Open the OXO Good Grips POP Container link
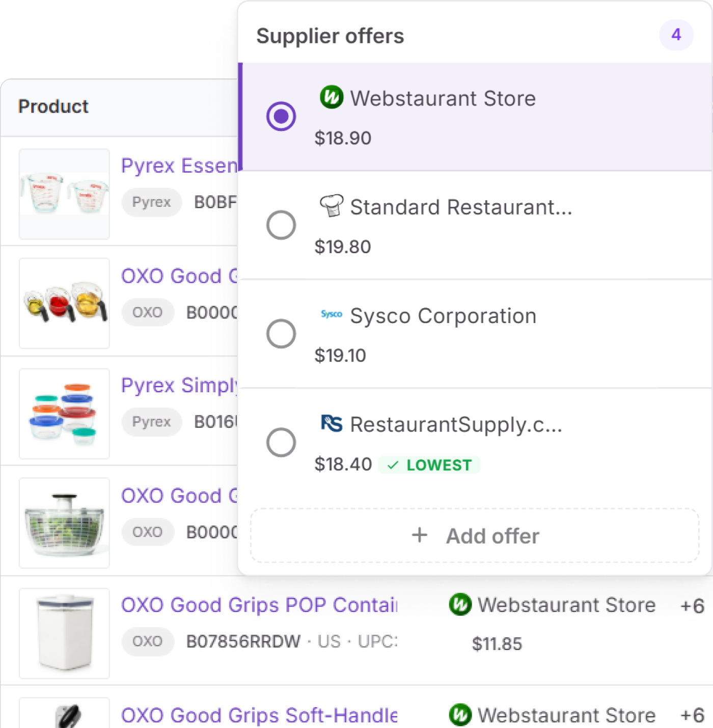 pyautogui.click(x=259, y=605)
